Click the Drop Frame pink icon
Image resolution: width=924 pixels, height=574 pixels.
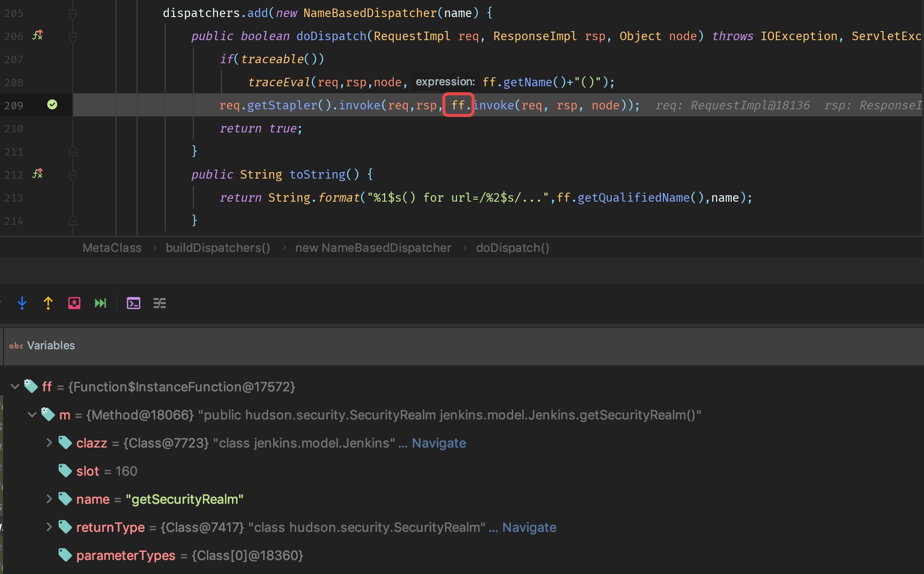(x=74, y=303)
